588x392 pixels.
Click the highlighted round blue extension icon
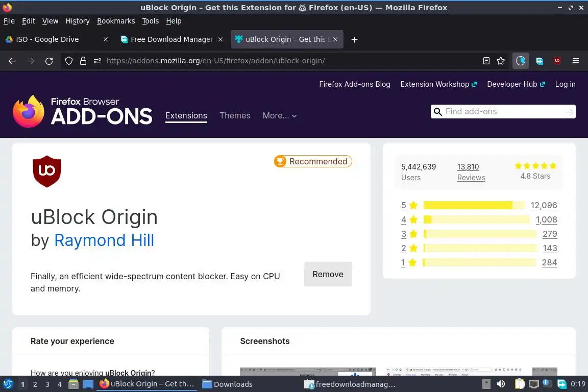tap(521, 61)
